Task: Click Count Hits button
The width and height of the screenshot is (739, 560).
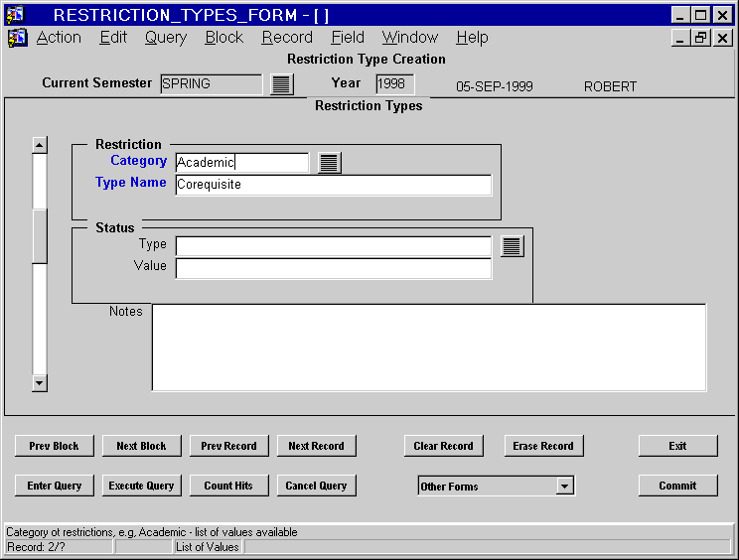Action: pos(229,486)
